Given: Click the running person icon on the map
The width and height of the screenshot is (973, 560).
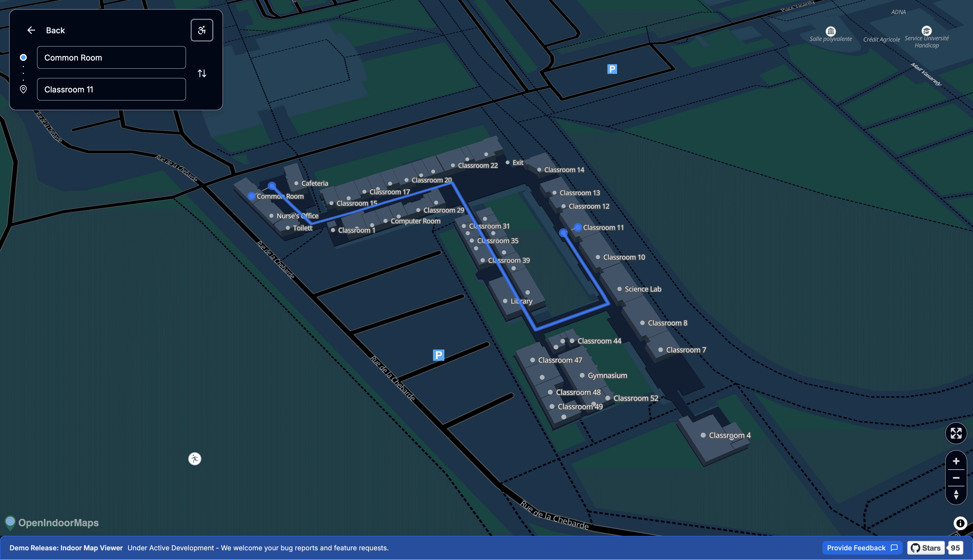Looking at the screenshot, I should (195, 459).
